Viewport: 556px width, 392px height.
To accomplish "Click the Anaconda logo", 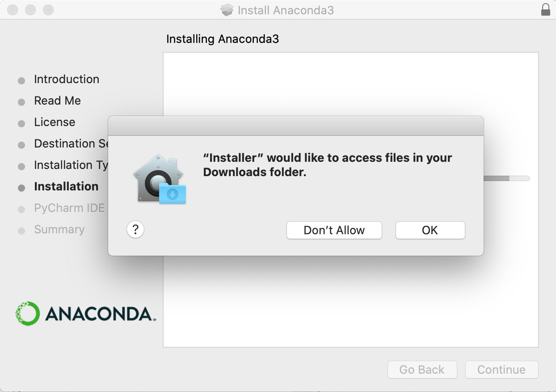I will pyautogui.click(x=85, y=313).
